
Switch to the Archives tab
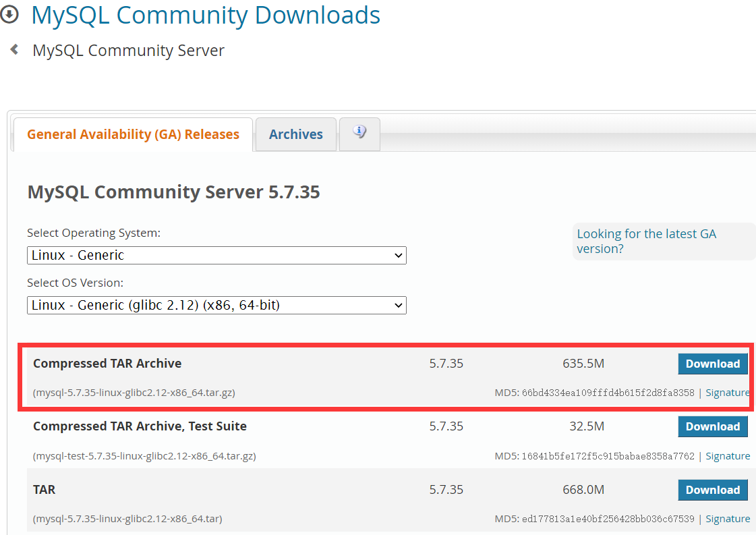pos(295,134)
